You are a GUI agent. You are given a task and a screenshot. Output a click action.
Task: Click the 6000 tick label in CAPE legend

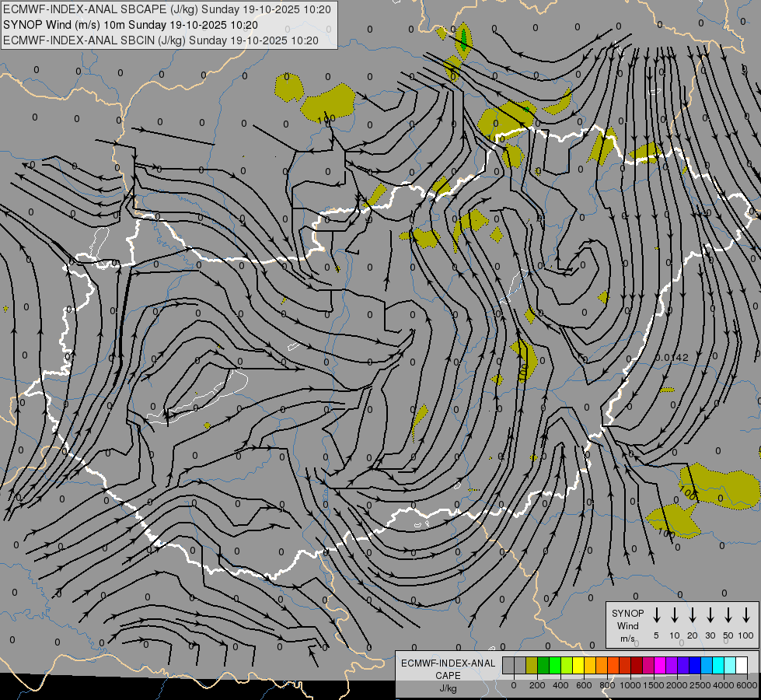(x=747, y=685)
